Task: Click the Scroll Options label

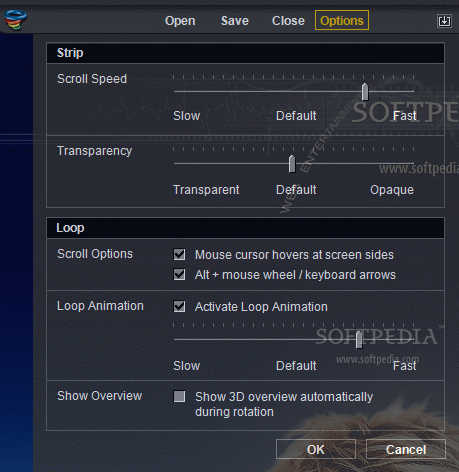Action: 95,254
